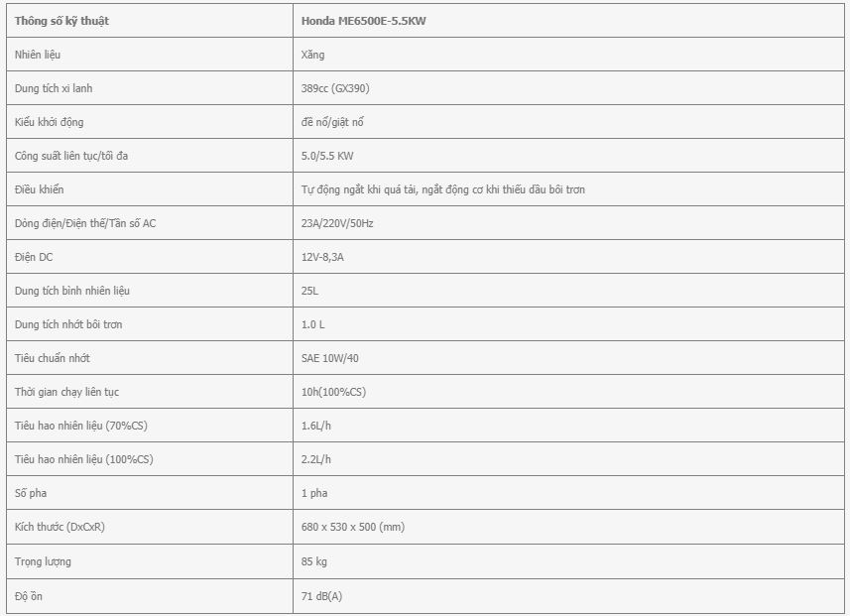
Task: Select the '1 pha' phase value
Action: coord(314,493)
